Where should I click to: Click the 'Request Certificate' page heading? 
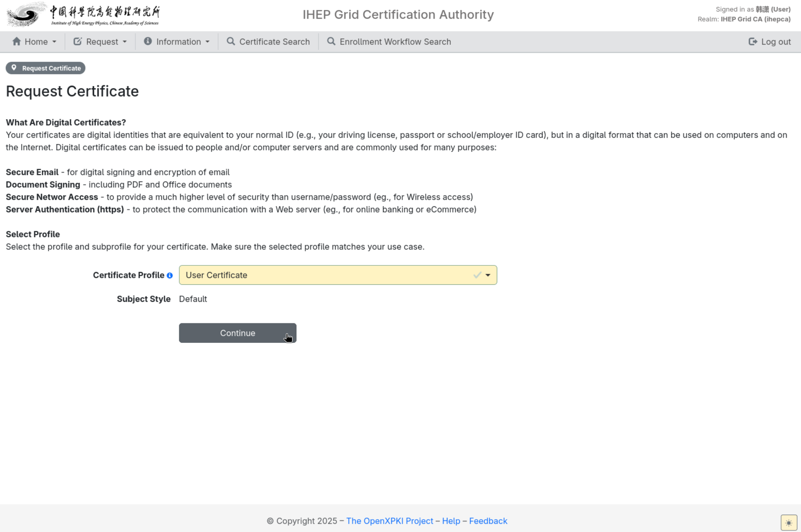coord(72,91)
